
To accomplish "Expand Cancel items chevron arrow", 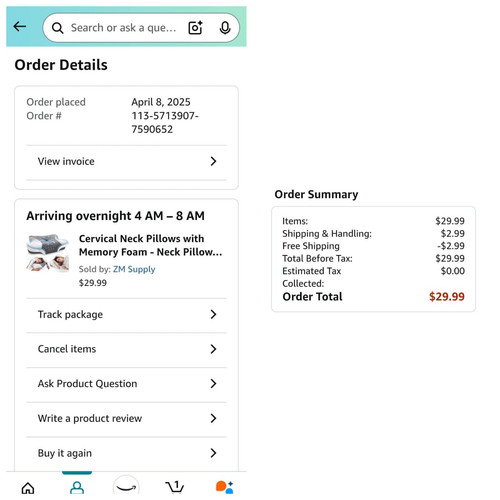I will coord(213,349).
